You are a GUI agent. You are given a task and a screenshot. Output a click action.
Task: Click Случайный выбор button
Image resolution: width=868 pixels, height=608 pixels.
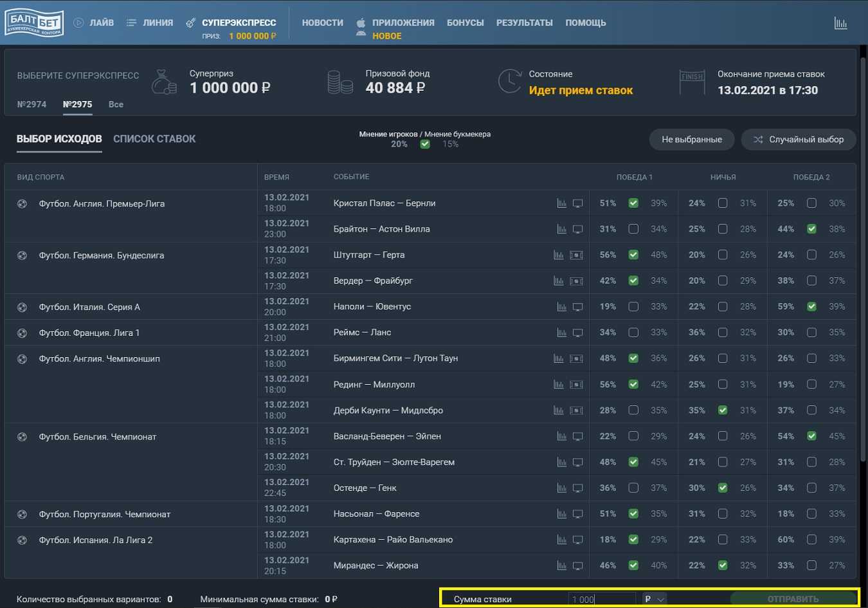[x=799, y=140]
